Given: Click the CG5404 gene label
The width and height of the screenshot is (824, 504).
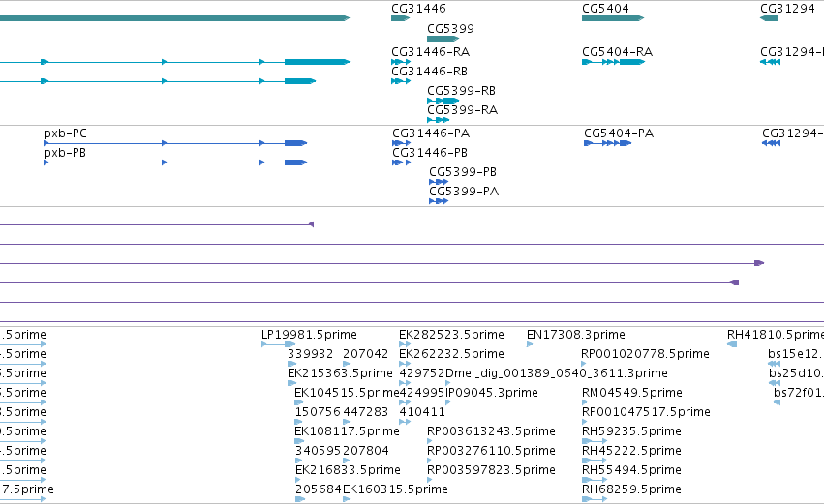Looking at the screenshot, I should pos(605,9).
